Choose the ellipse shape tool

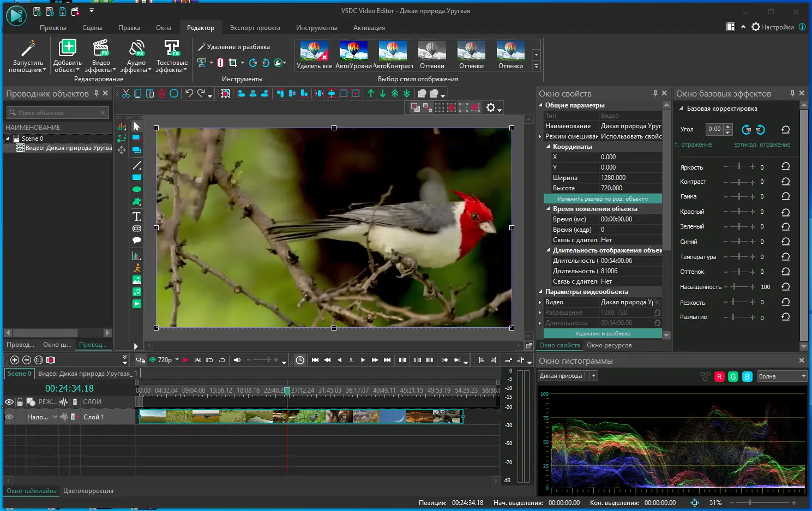(137, 189)
